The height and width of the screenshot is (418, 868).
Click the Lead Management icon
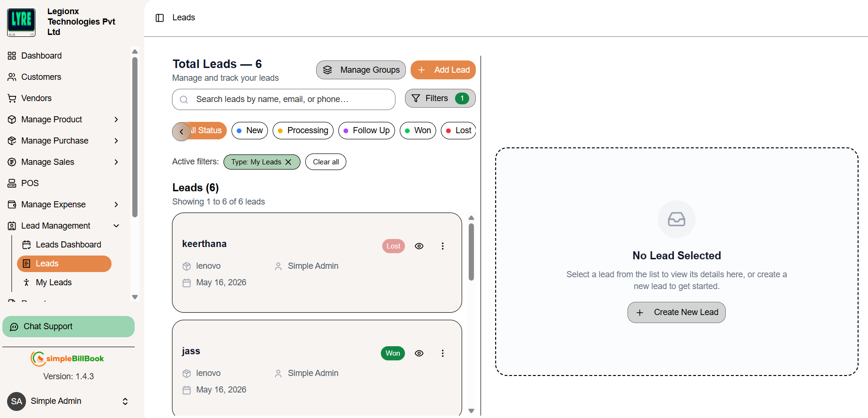coord(12,226)
